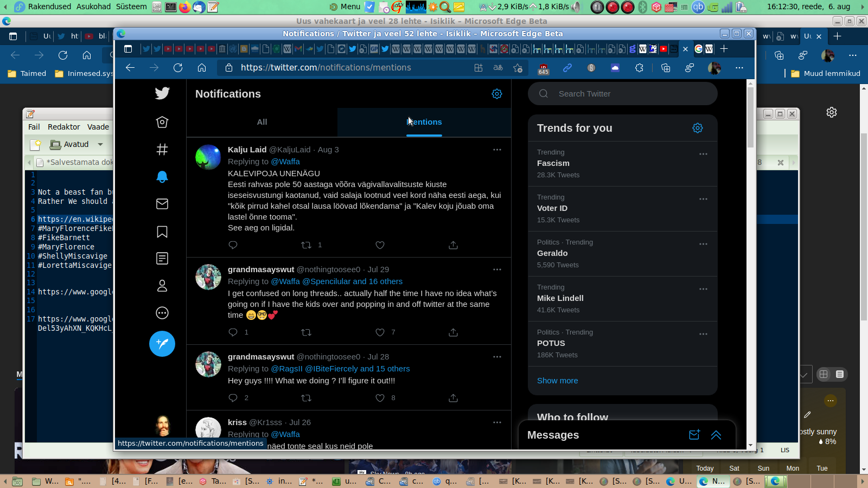868x488 pixels.
Task: Switch to the All notifications tab
Action: click(x=262, y=122)
